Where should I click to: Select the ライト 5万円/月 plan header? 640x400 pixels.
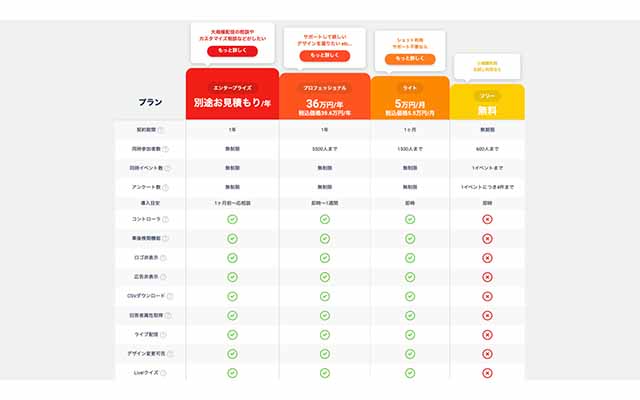coord(410,98)
